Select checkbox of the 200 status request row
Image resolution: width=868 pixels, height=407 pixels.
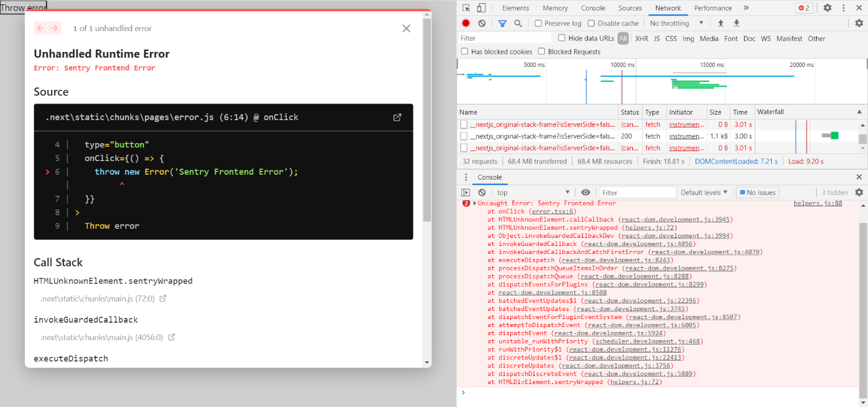coord(464,136)
